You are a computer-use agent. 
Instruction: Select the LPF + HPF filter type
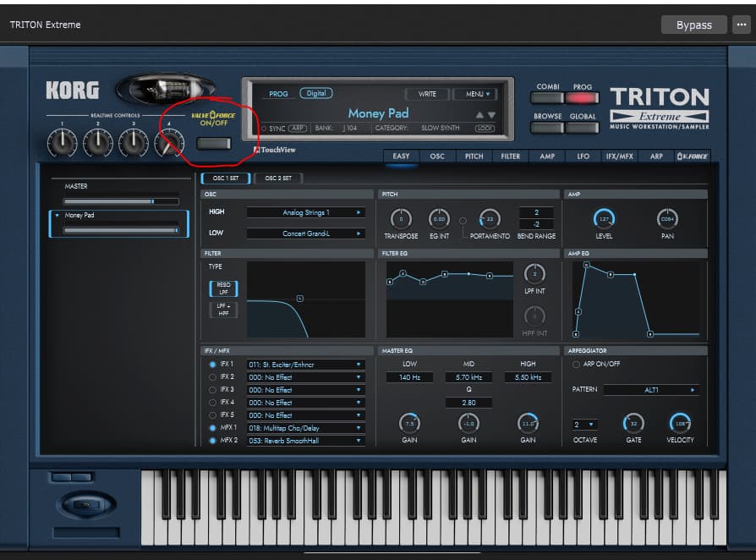[223, 310]
